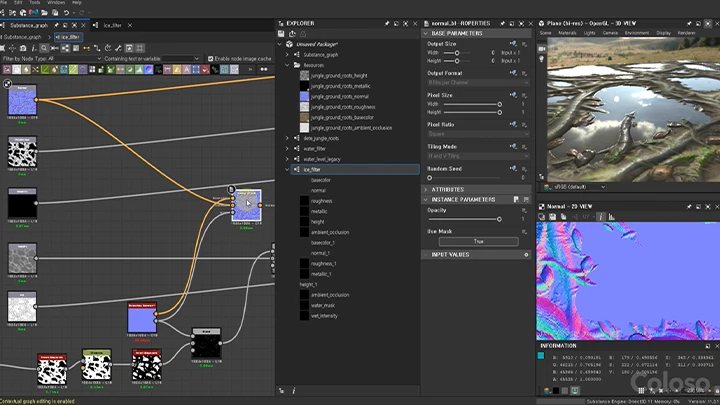Click the graph snapshot camera icon
The height and width of the screenshot is (405, 720).
click(x=23, y=48)
